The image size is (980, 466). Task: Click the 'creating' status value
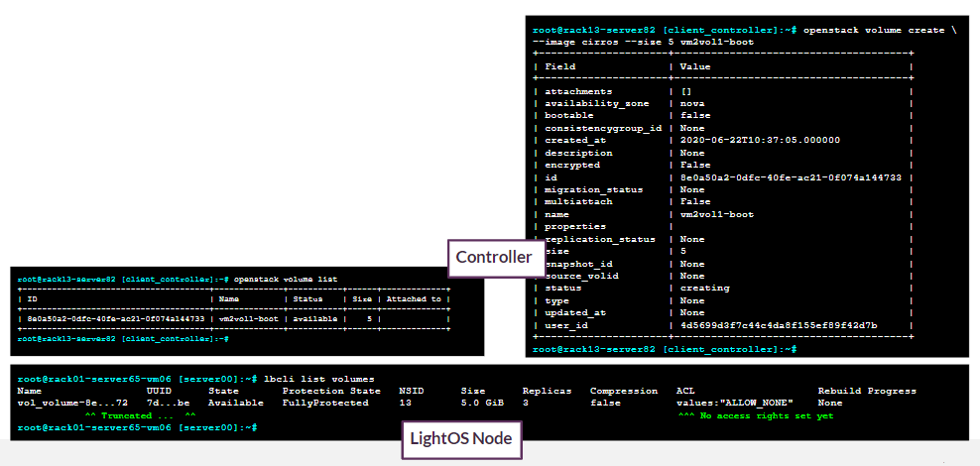pos(704,288)
